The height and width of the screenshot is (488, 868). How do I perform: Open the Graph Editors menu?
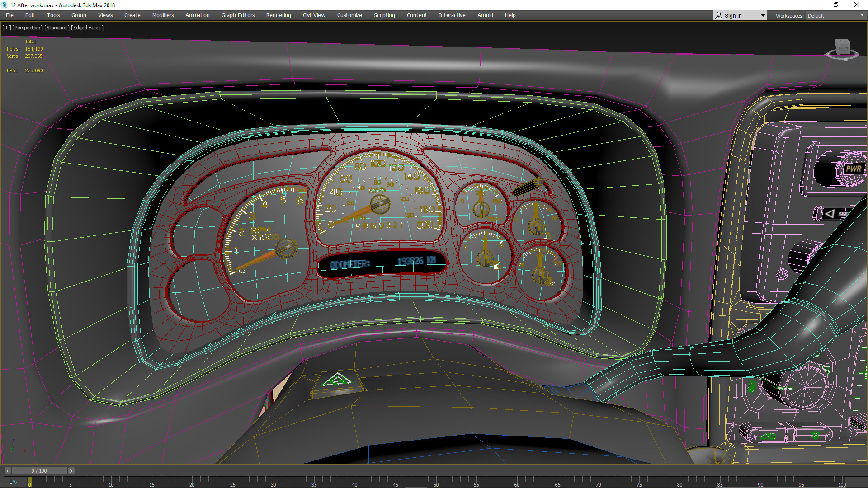(238, 15)
